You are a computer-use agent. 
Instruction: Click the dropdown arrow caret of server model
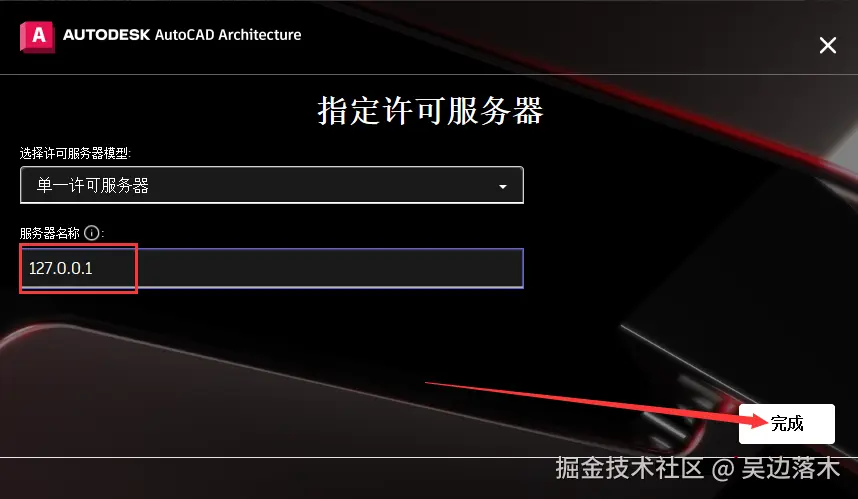[x=502, y=187]
